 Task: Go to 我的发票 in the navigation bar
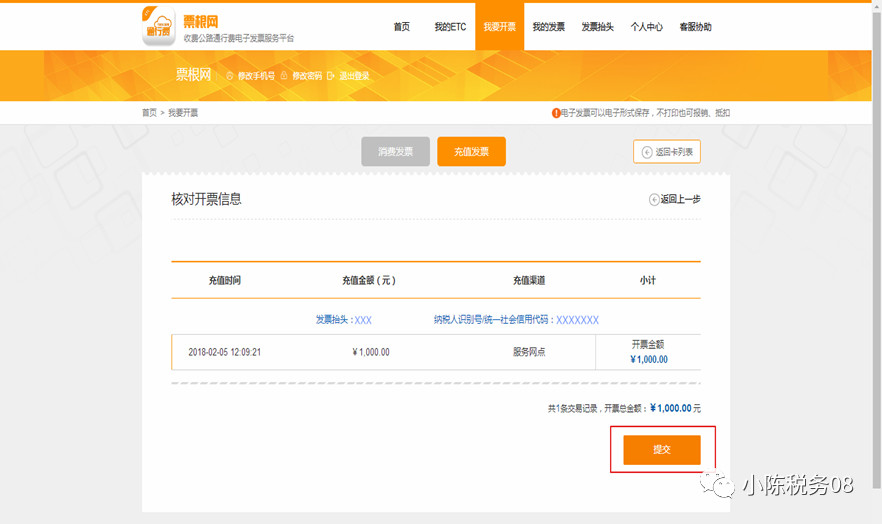click(548, 27)
